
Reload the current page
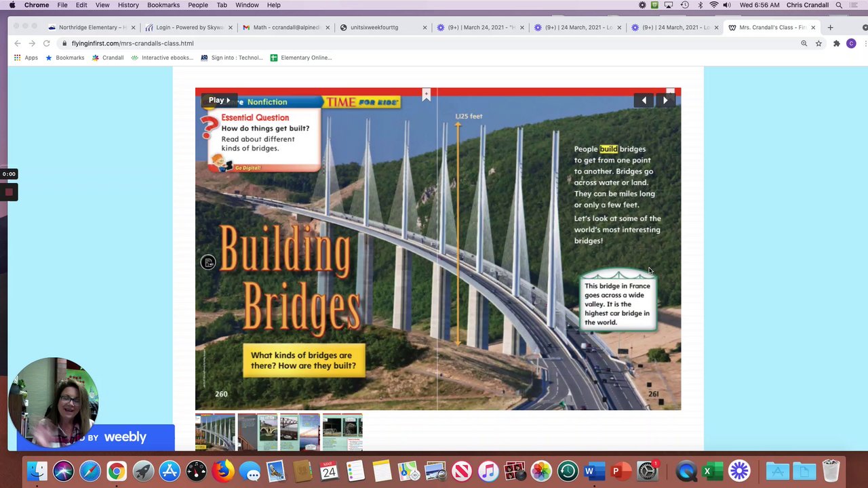click(46, 43)
